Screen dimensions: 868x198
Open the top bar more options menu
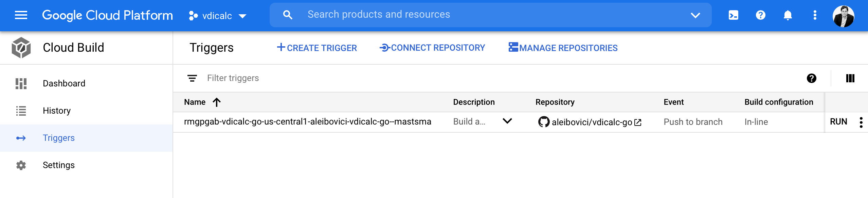815,15
